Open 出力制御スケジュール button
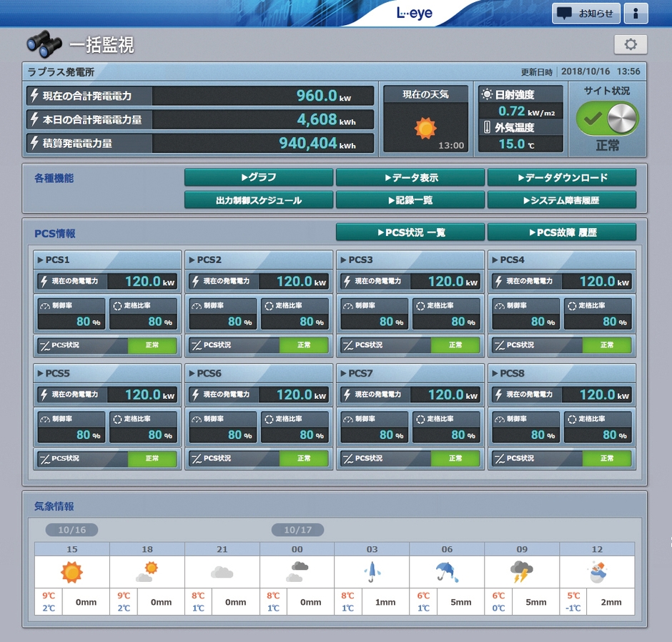Image resolution: width=672 pixels, height=642 pixels. 259,200
